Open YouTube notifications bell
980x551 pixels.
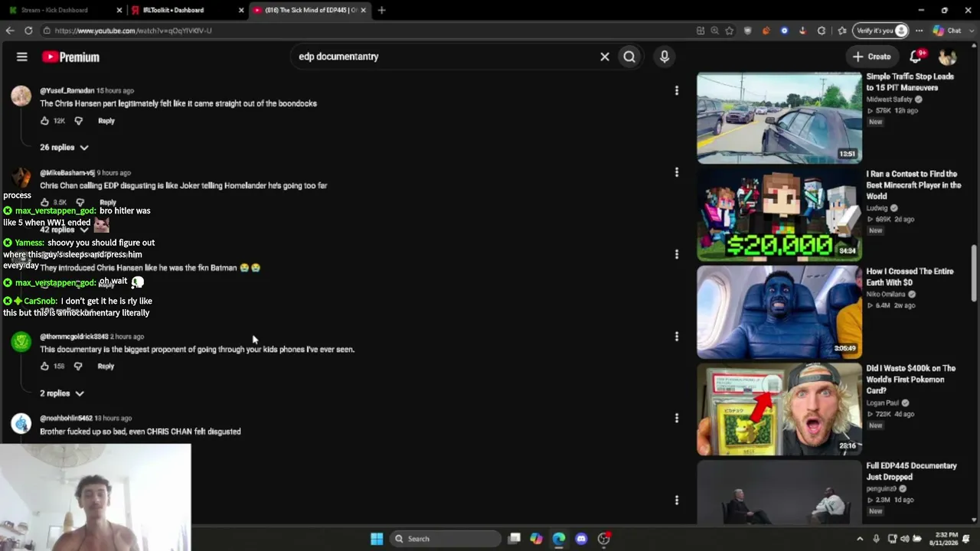pos(916,57)
